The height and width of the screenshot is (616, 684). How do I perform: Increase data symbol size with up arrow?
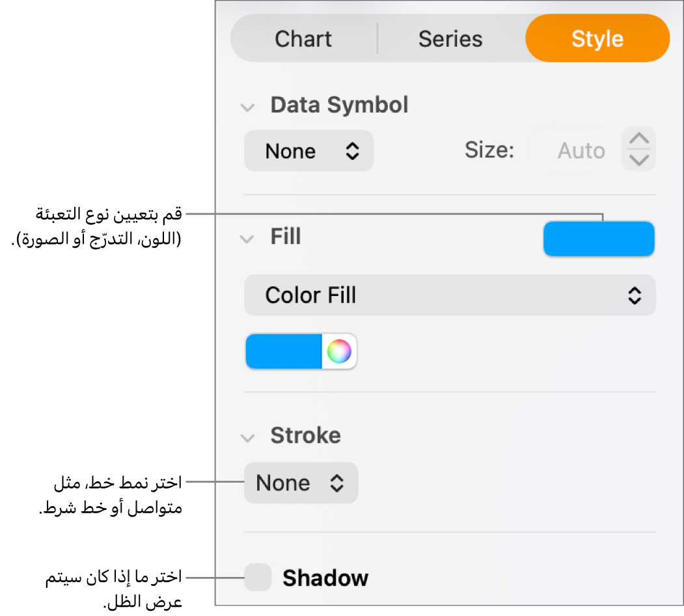tap(639, 139)
